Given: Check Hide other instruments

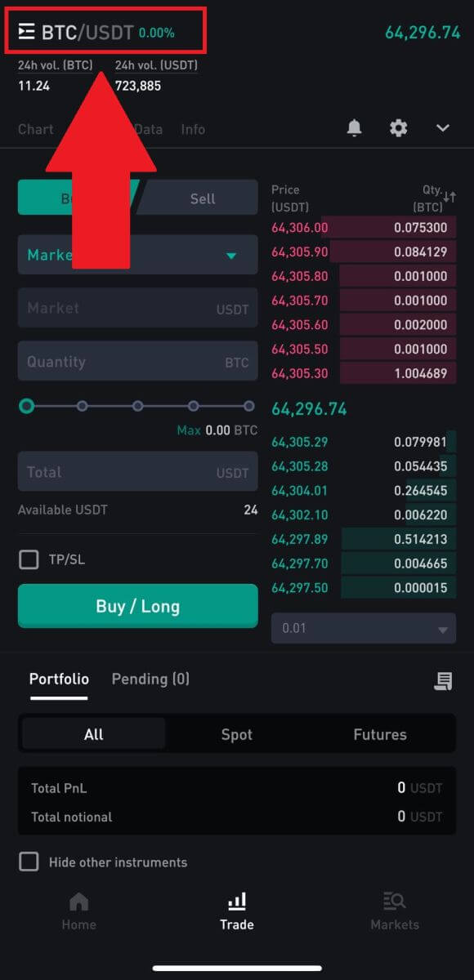Looking at the screenshot, I should (x=29, y=862).
